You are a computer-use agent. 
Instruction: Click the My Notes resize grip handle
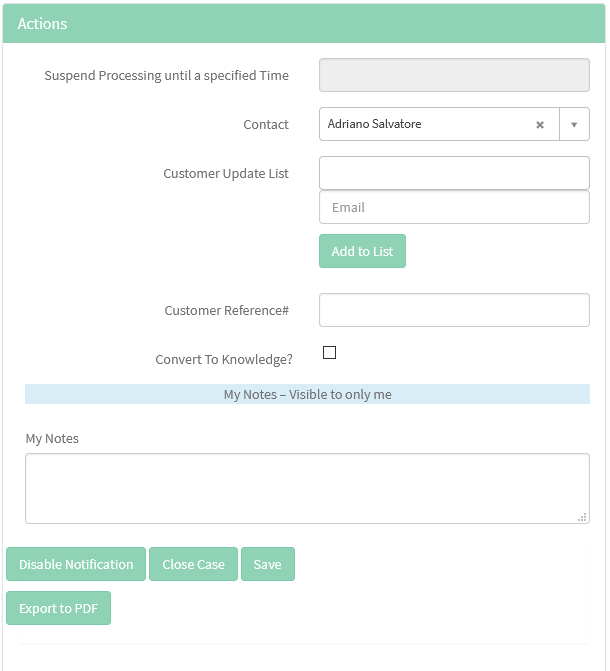point(582,517)
